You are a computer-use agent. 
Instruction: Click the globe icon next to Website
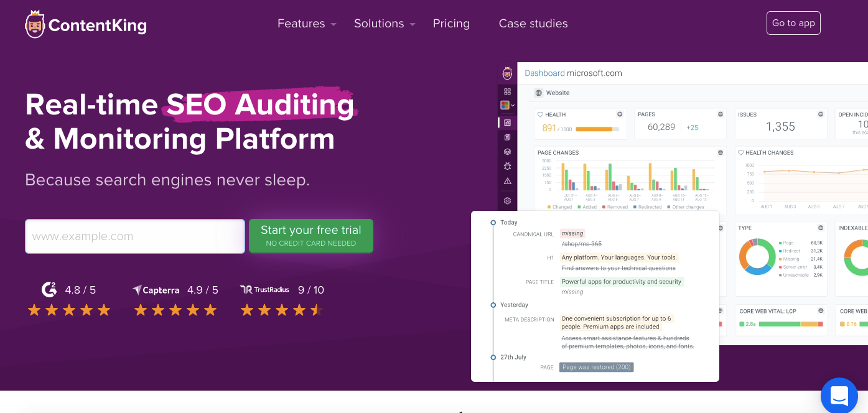click(539, 93)
